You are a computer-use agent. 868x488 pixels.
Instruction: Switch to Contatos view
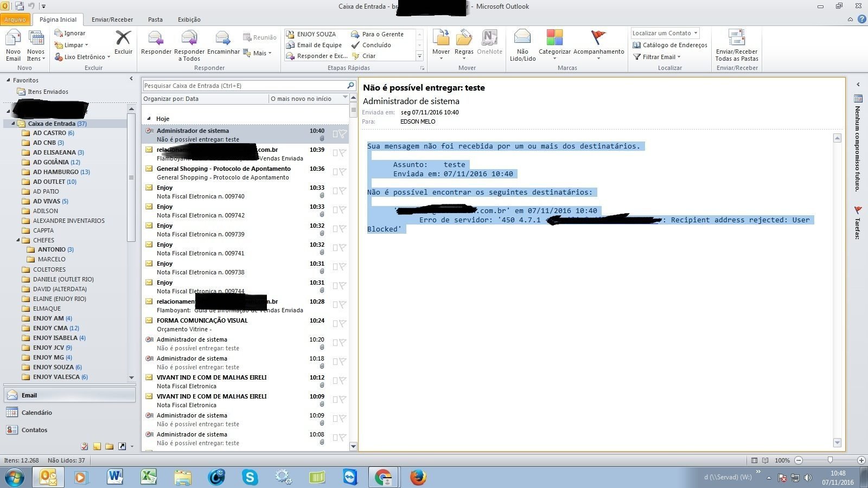pos(69,430)
